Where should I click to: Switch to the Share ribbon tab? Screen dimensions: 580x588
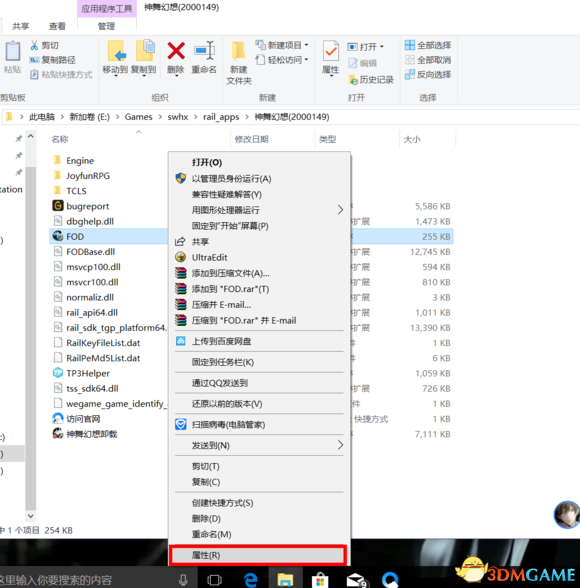[21, 26]
